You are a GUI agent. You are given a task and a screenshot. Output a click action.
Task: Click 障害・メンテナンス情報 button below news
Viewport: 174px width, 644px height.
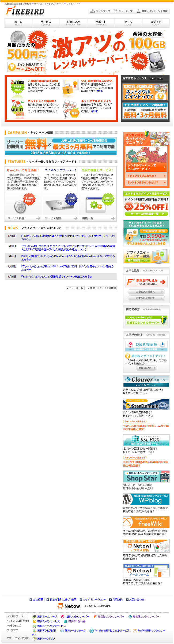point(102,288)
